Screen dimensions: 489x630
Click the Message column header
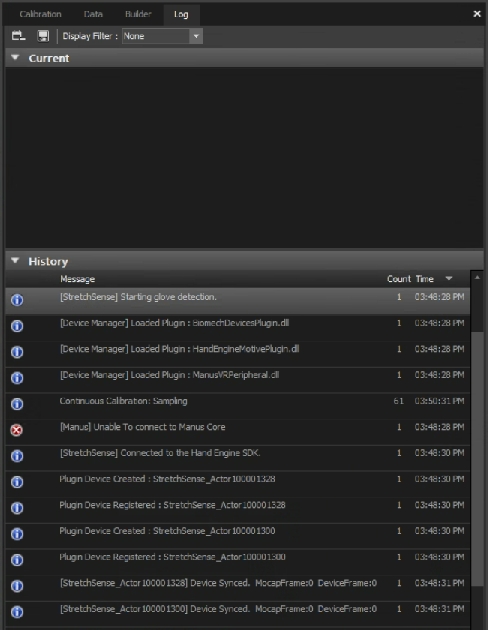[x=78, y=279]
